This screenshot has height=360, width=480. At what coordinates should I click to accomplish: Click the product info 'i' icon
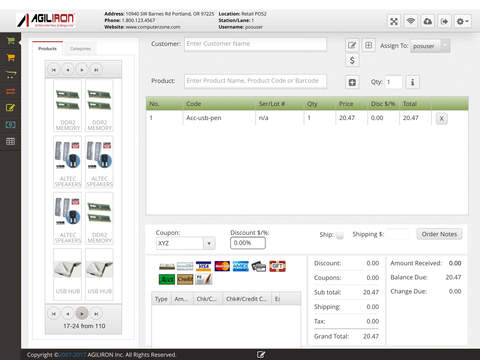click(x=412, y=82)
